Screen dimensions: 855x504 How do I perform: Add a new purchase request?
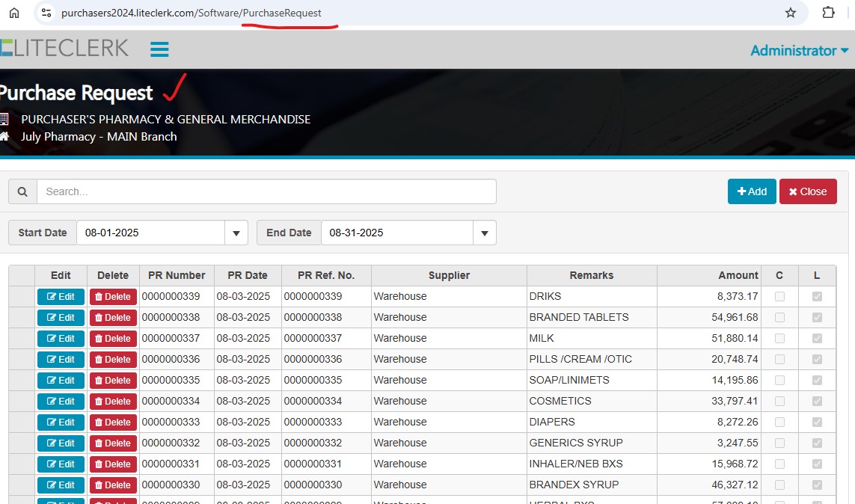(752, 191)
